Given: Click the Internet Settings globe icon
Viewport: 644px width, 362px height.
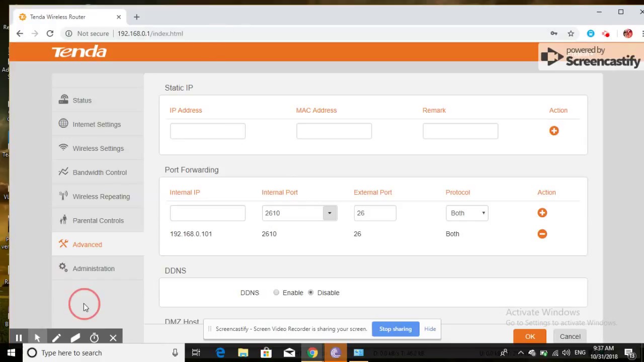Looking at the screenshot, I should (63, 123).
